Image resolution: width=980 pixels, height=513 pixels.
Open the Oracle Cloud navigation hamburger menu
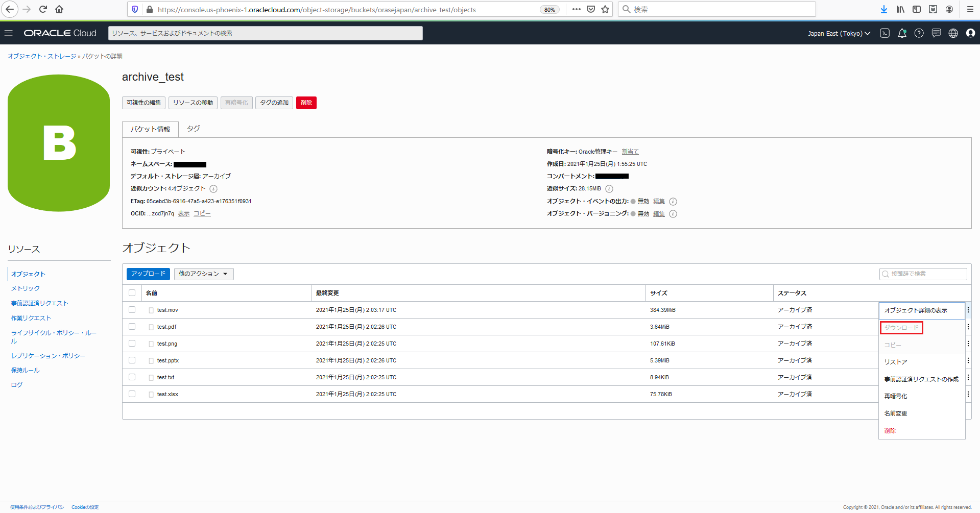pos(8,33)
